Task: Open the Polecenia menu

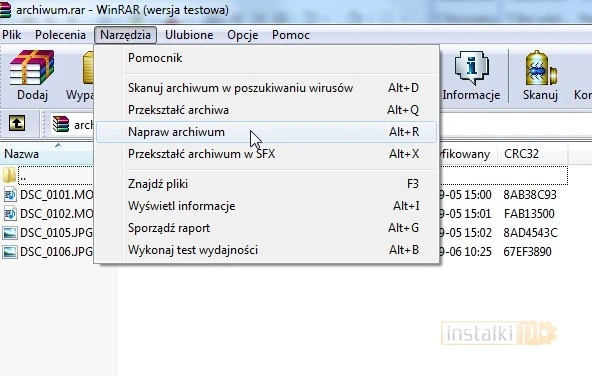Action: pos(60,35)
